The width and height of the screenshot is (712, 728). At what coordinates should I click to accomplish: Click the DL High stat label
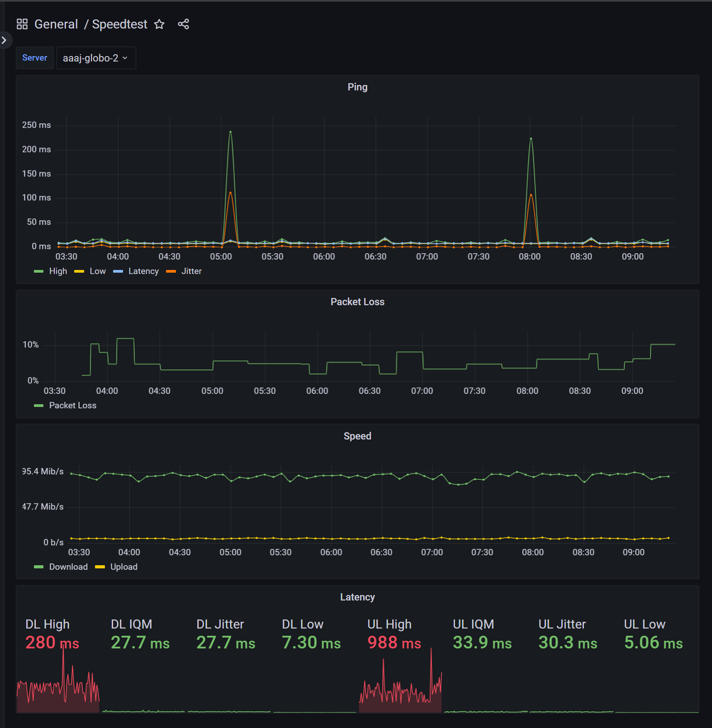(x=47, y=624)
